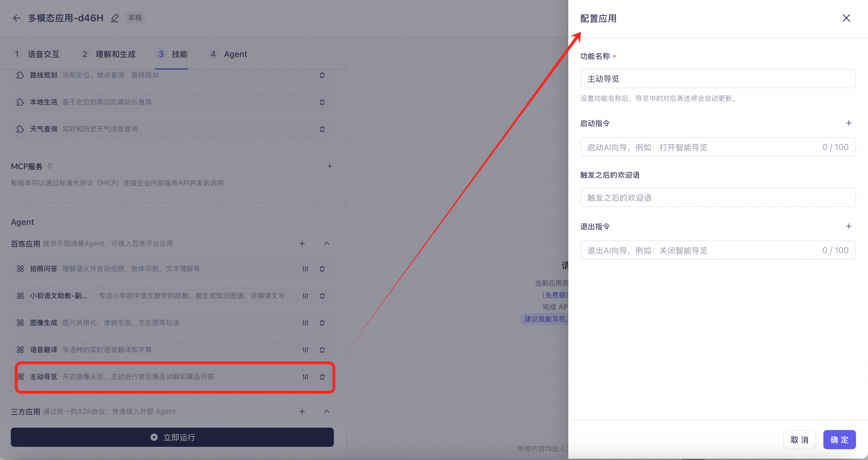Open settings sliders for 图像生成
The image size is (868, 460).
click(x=305, y=323)
